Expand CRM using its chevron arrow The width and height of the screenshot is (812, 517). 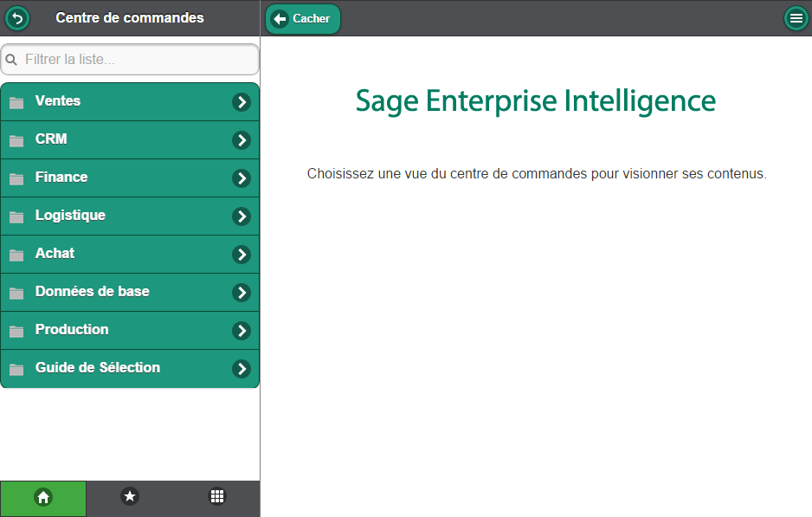(x=242, y=140)
